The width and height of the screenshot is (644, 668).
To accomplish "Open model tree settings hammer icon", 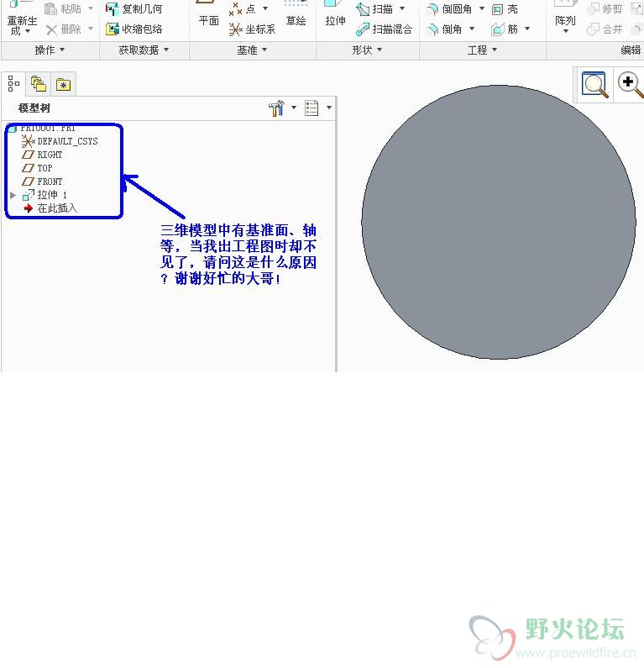I will click(x=277, y=108).
